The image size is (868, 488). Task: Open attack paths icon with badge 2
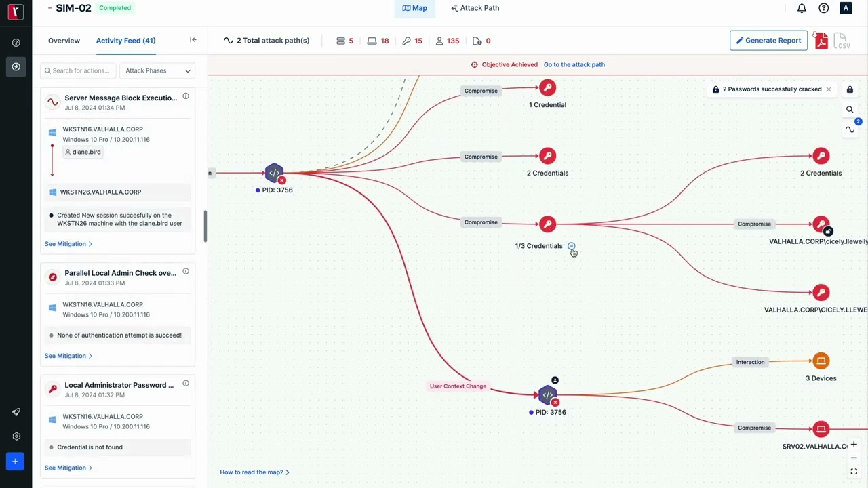850,129
